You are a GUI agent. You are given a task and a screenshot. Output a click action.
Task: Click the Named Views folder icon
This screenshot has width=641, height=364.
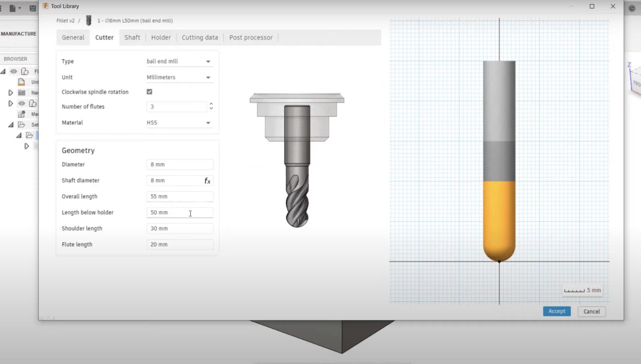pyautogui.click(x=21, y=92)
